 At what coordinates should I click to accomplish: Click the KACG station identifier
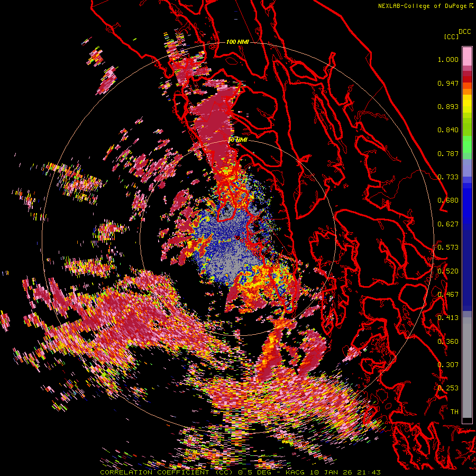[295, 472]
